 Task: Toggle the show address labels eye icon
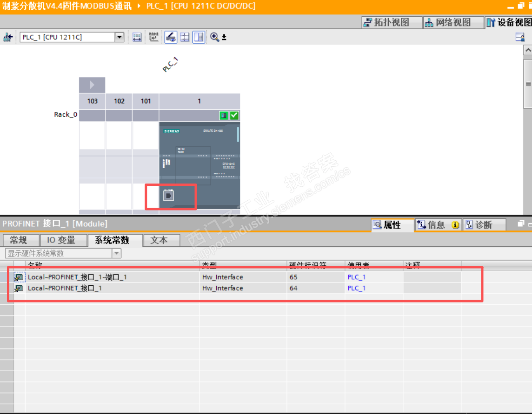(x=171, y=37)
